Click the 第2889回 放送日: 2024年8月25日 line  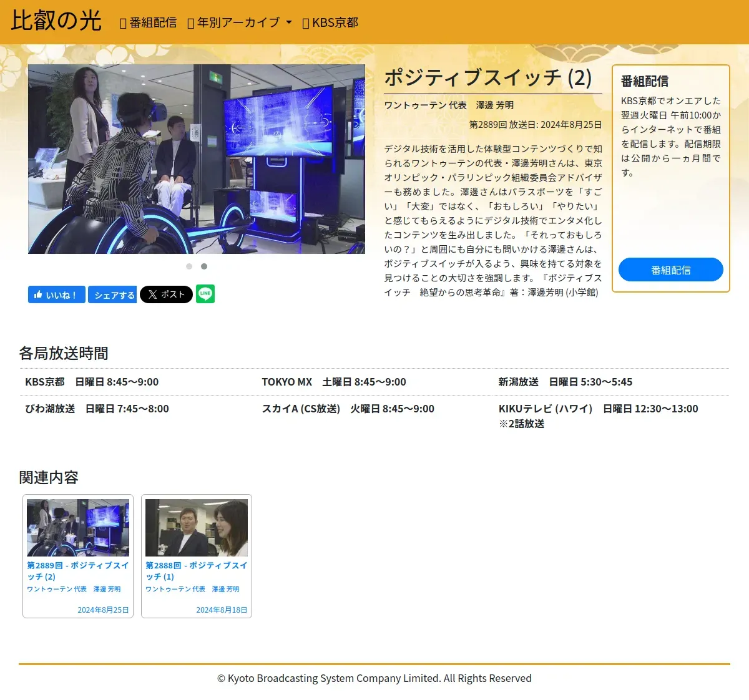(536, 124)
